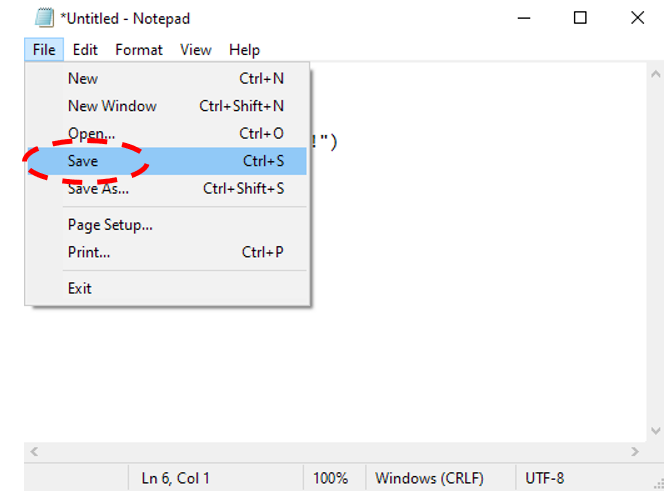Open the View menu
Image resolution: width=667 pixels, height=496 pixels.
(196, 50)
